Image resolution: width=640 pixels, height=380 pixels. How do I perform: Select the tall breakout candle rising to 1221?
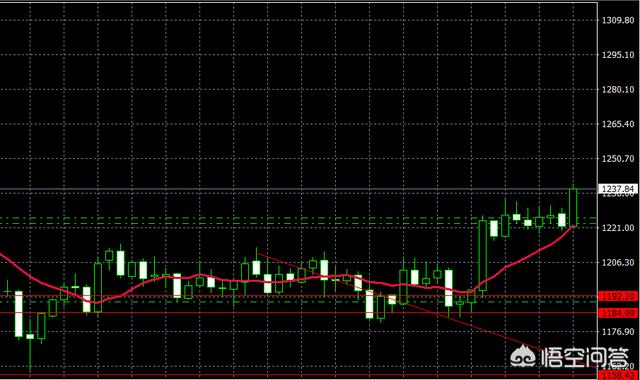point(482,256)
